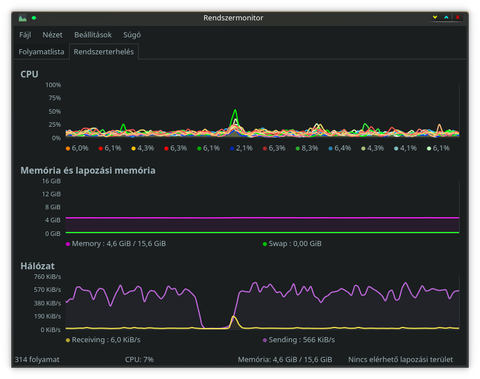This screenshot has height=379, width=480.
Task: Change the yellow Receiving color swatch
Action: (x=68, y=340)
